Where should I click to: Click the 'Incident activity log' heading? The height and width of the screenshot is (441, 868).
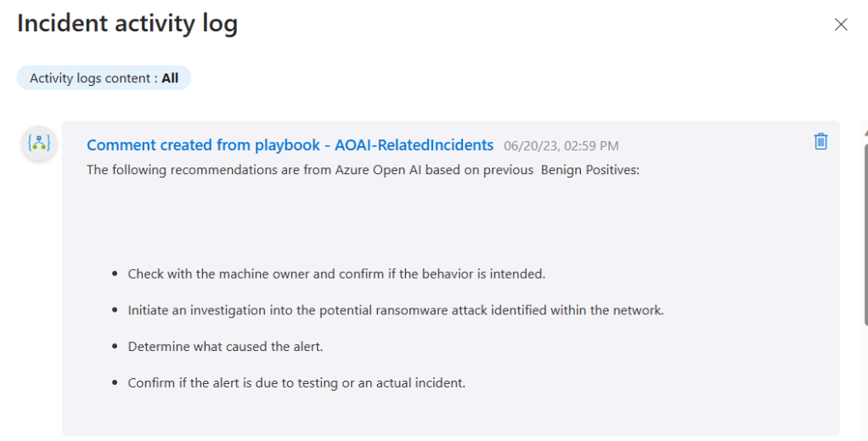tap(127, 24)
